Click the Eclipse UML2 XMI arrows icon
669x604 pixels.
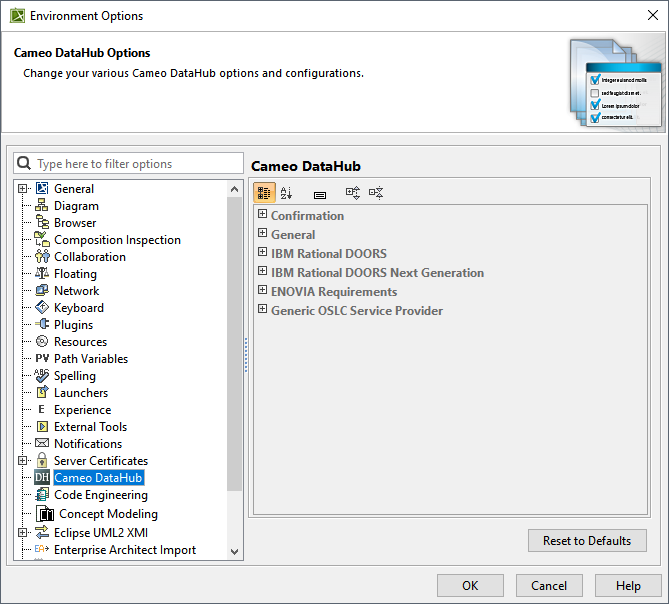point(42,532)
